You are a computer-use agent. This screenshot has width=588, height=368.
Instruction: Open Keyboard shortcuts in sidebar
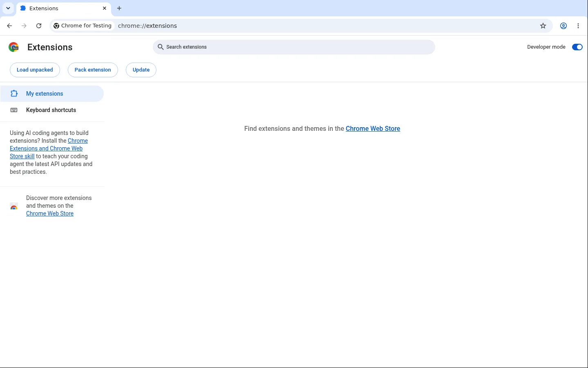point(52,110)
